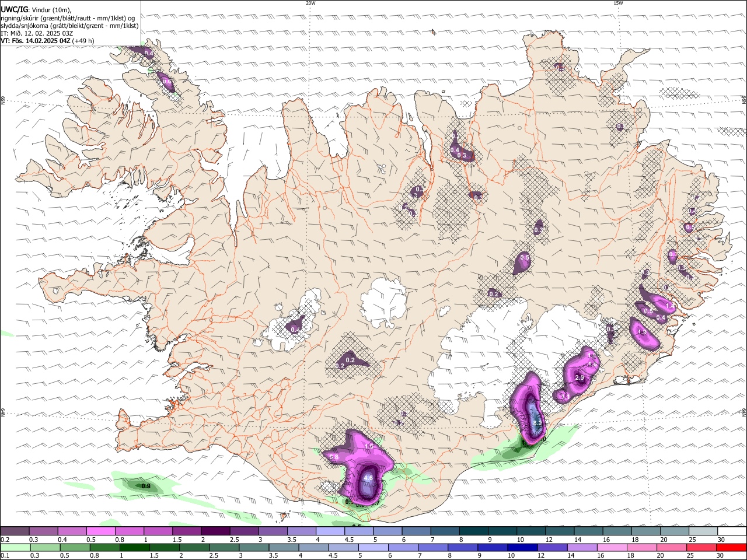Select the dark purple 2 mm snow legend swatch
This screenshot has width=747, height=560.
pos(215,531)
